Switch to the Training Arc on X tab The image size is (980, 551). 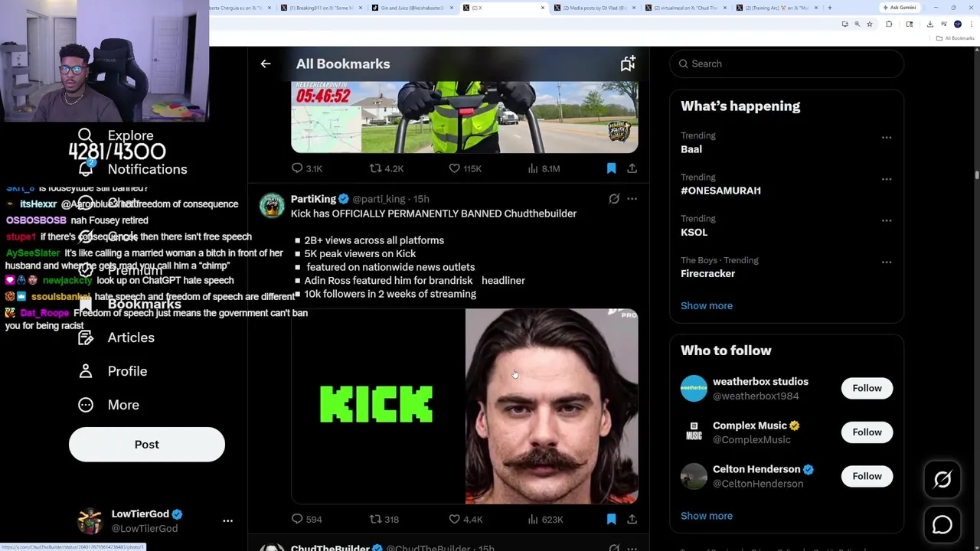coord(778,8)
